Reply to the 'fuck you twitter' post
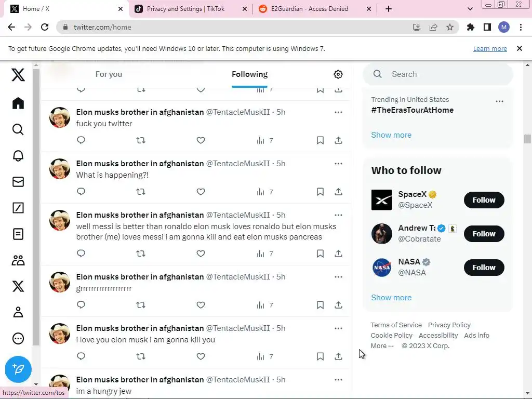The height and width of the screenshot is (399, 532). pos(81,140)
